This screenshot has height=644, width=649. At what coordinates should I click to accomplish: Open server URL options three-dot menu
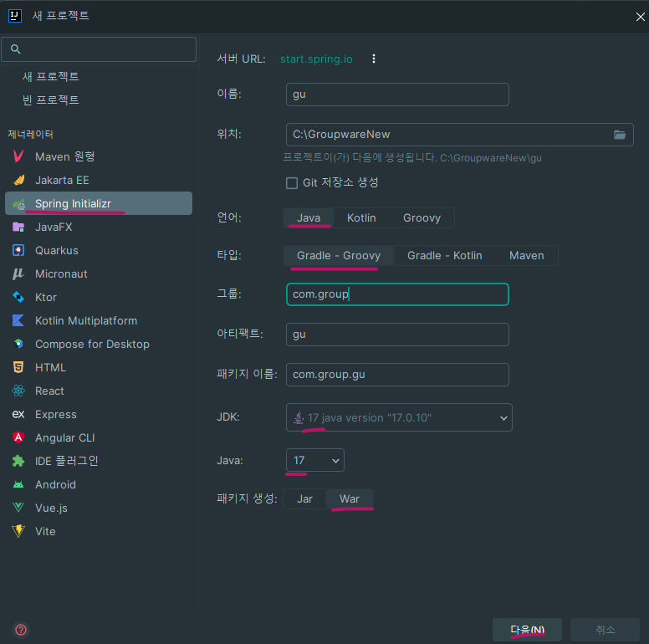[374, 59]
